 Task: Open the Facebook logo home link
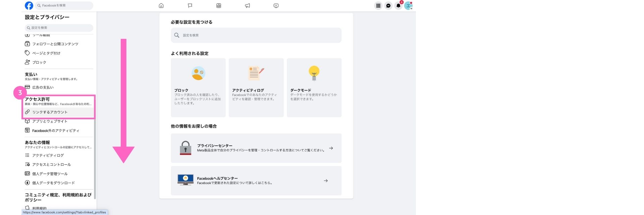29,5
